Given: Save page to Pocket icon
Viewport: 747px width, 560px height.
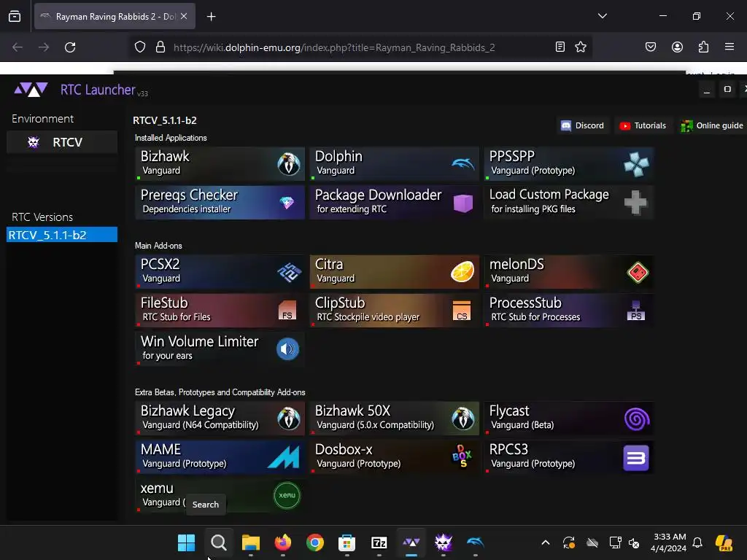Looking at the screenshot, I should tap(650, 47).
